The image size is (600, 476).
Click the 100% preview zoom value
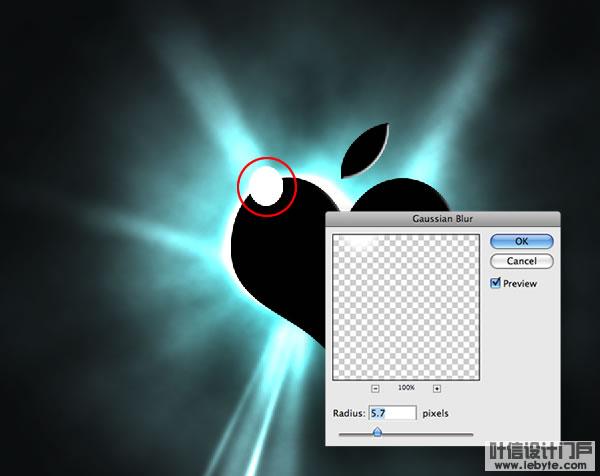[x=406, y=388]
